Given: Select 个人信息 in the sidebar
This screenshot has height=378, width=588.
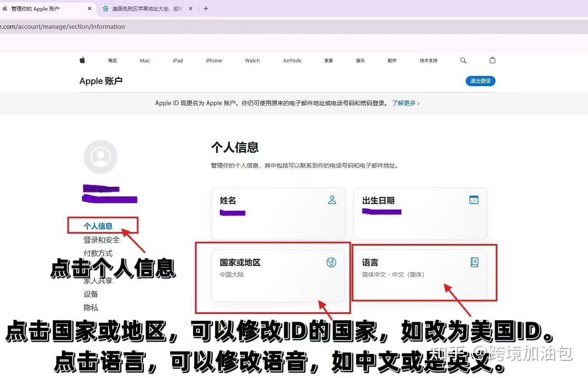Looking at the screenshot, I should [98, 226].
